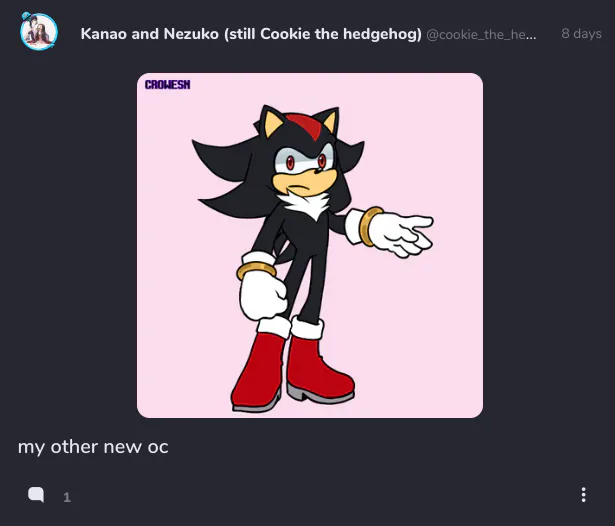Click "(still Cookie the hedgehog)" name text
This screenshot has width=615, height=526.
point(323,34)
